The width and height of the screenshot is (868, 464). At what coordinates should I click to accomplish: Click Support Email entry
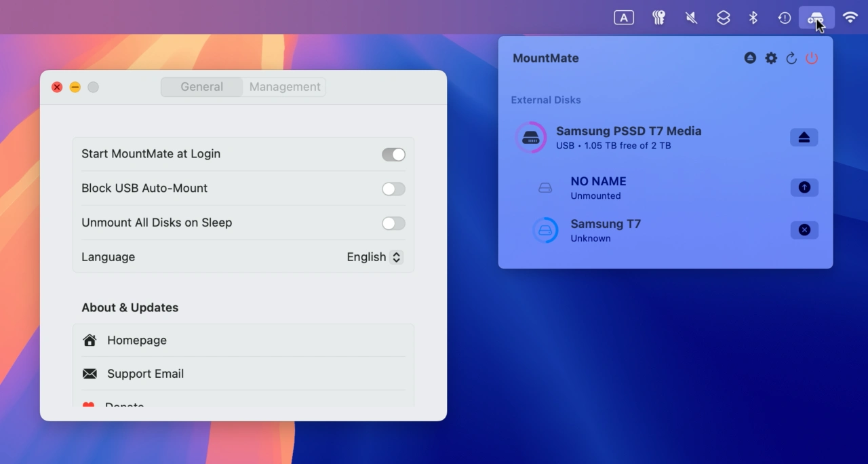coord(145,374)
